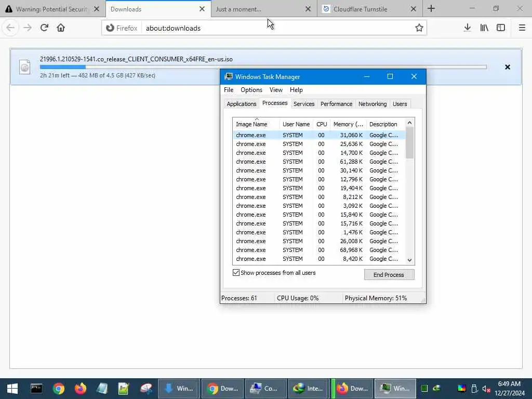Switch to the Performance tab
The height and width of the screenshot is (399, 532).
coord(336,104)
